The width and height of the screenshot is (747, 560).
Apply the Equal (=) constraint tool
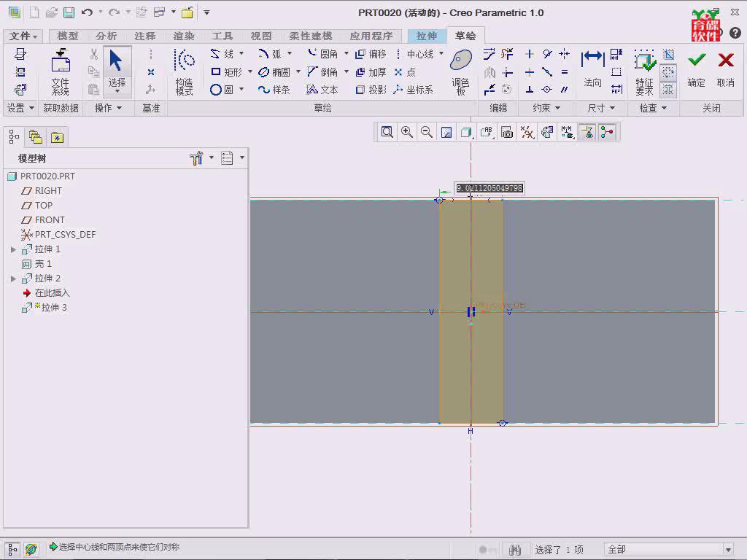pos(565,72)
